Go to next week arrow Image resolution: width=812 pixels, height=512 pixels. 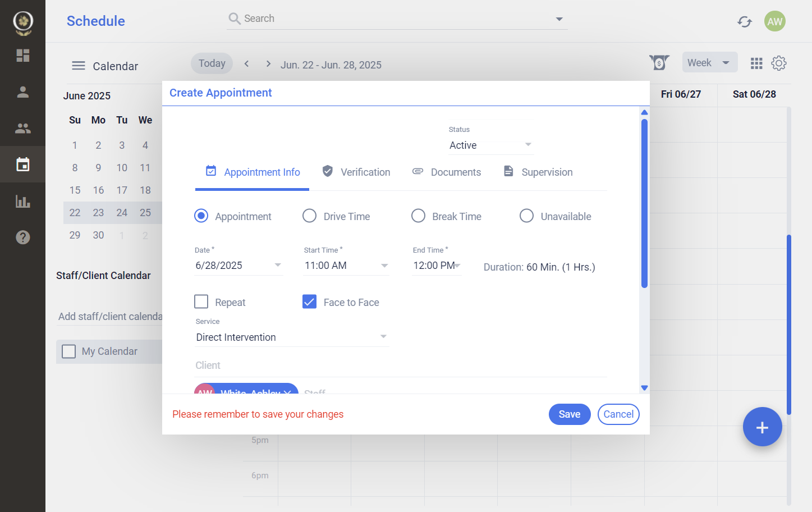tap(268, 64)
